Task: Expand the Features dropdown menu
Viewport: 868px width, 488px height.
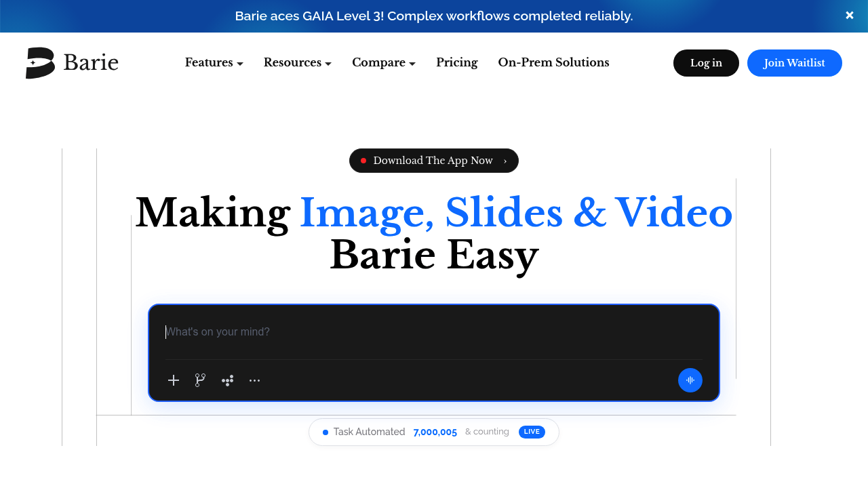Action: coord(214,62)
